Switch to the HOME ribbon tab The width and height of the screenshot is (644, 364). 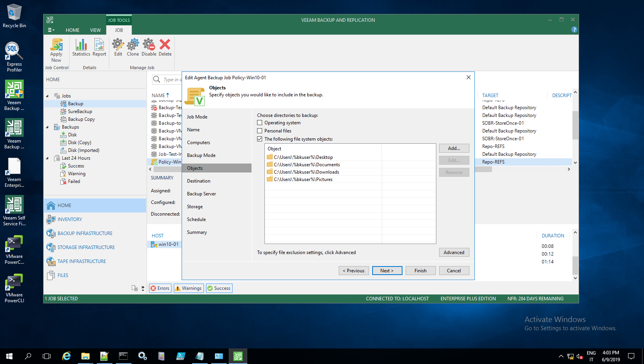tap(72, 30)
